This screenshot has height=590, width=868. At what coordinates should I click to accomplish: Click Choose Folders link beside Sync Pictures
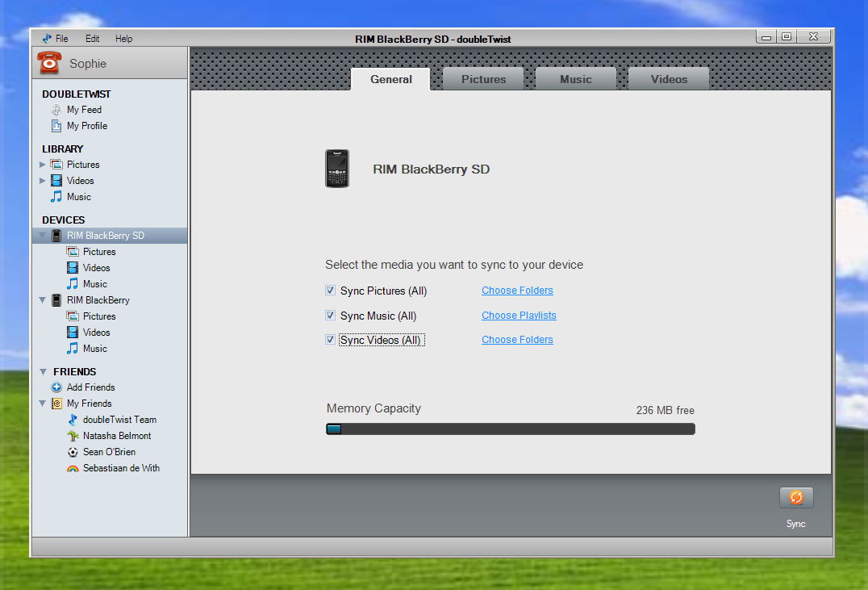[x=517, y=291]
